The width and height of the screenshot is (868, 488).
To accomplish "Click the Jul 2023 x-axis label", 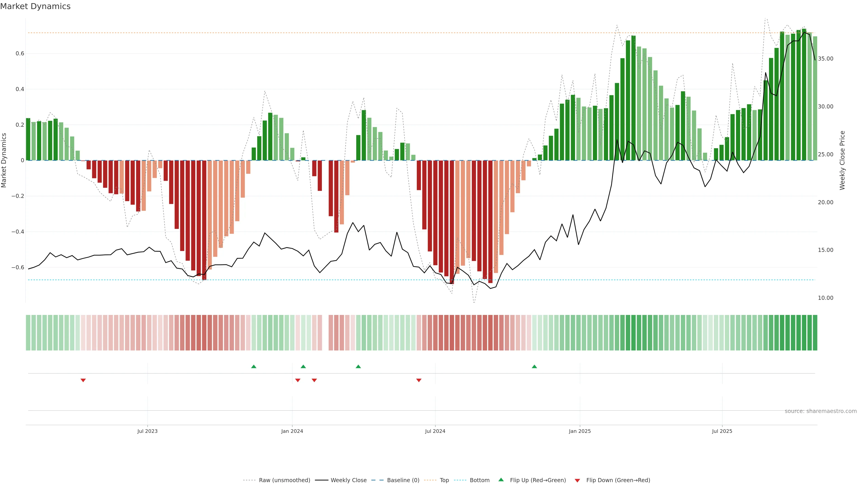I will (x=147, y=431).
